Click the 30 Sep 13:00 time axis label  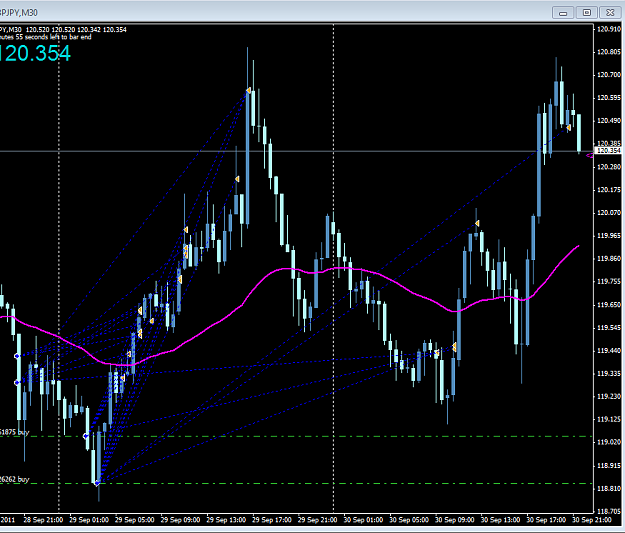500,520
